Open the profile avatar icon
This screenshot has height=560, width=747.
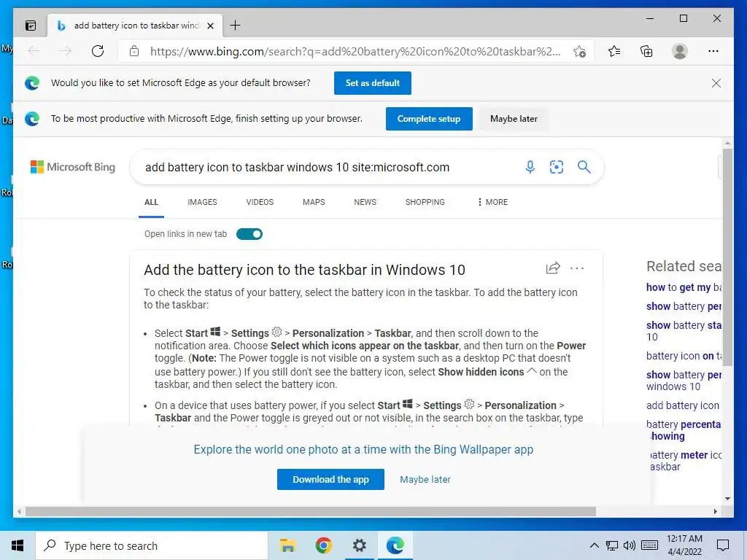tap(680, 51)
